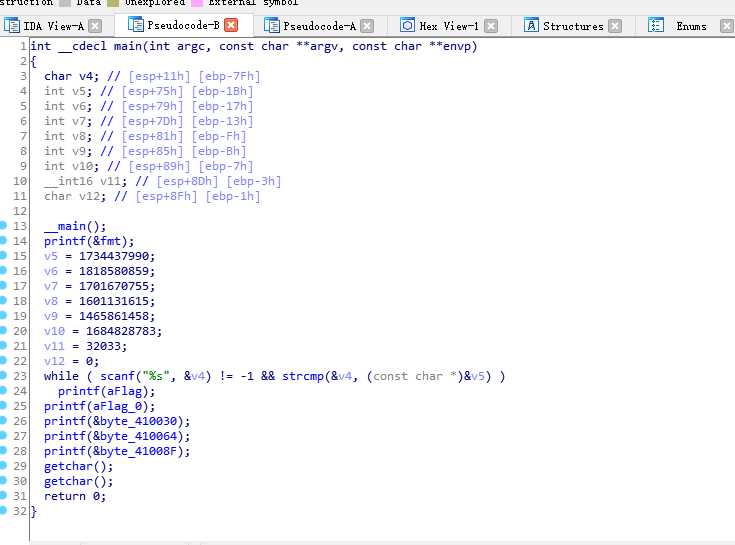Click the value 1701670755
The image size is (735, 545).
[x=113, y=286]
